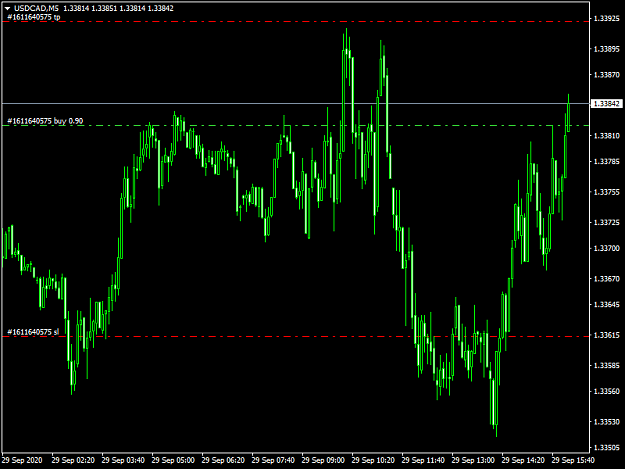Click the 1.33755 price scale value
625x469 pixels.
(607, 192)
